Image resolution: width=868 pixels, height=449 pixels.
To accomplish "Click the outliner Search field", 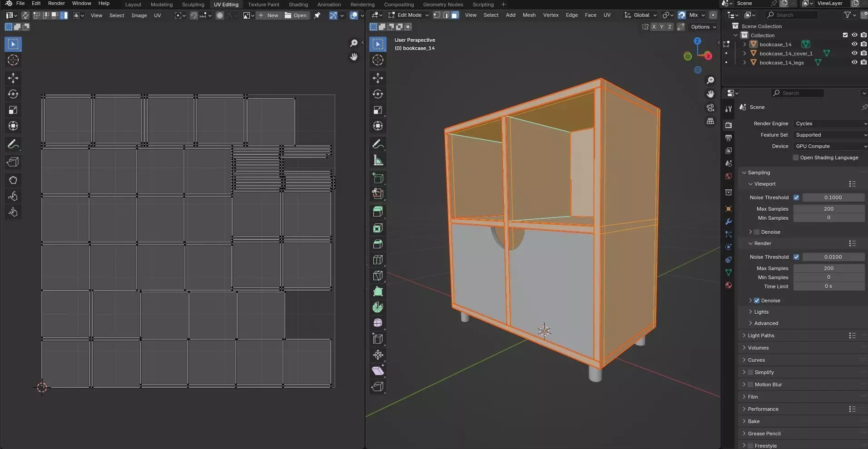I will (792, 15).
